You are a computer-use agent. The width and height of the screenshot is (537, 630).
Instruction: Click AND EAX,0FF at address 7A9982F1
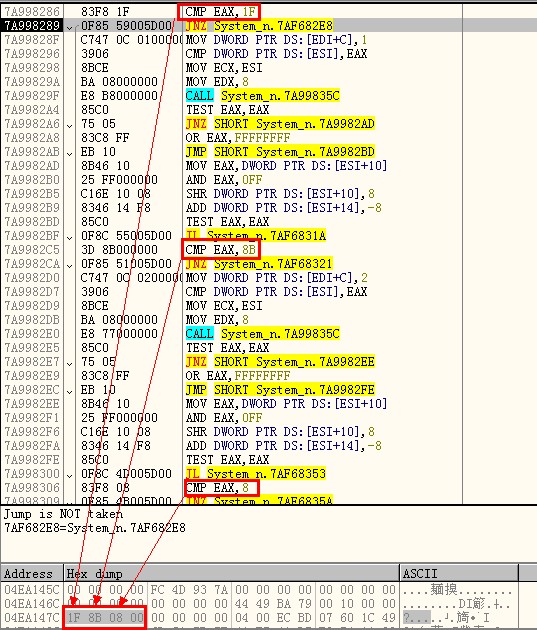(224, 417)
